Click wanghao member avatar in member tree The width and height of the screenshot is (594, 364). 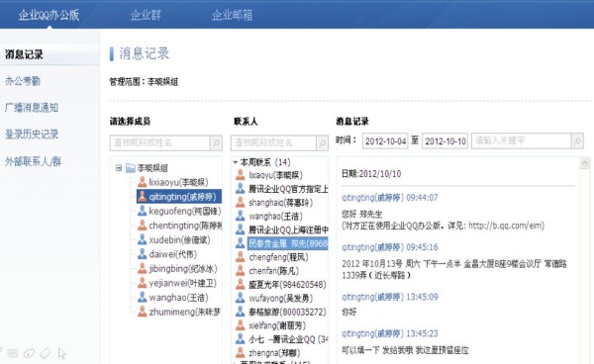coord(142,297)
